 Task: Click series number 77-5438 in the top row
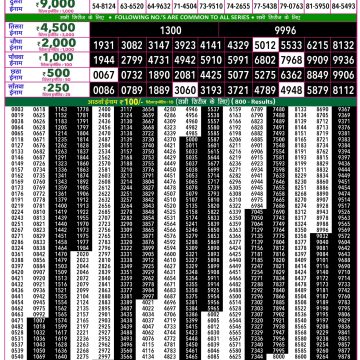pos(265,6)
